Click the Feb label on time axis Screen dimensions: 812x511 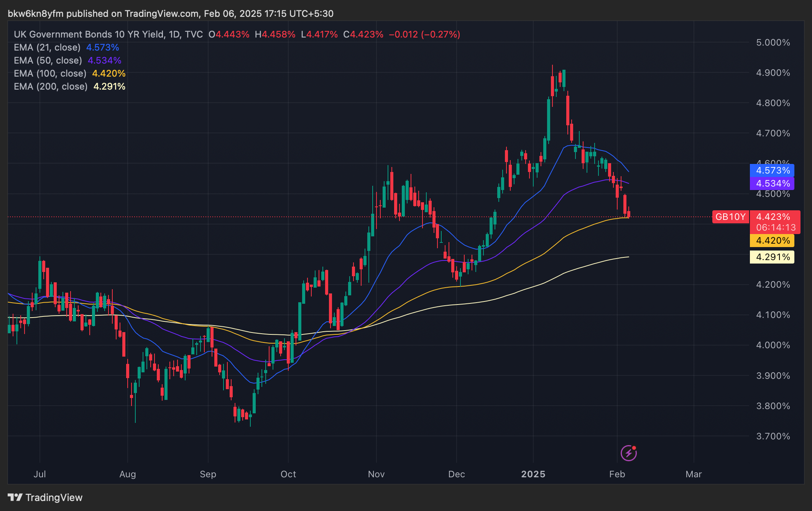click(x=617, y=474)
